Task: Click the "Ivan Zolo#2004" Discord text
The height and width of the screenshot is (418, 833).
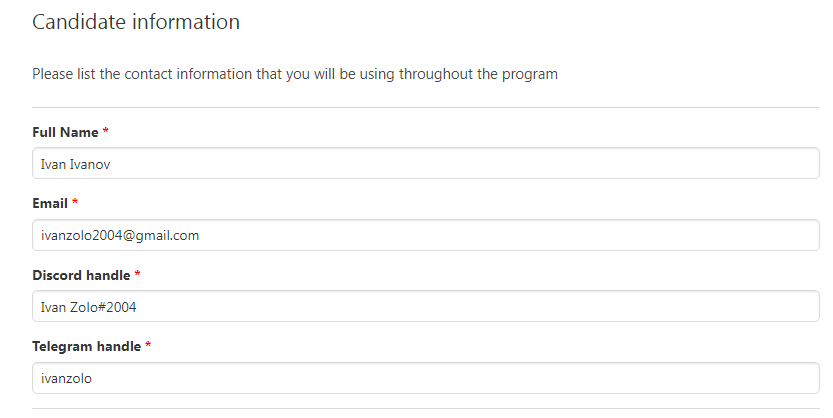Action: [x=88, y=307]
